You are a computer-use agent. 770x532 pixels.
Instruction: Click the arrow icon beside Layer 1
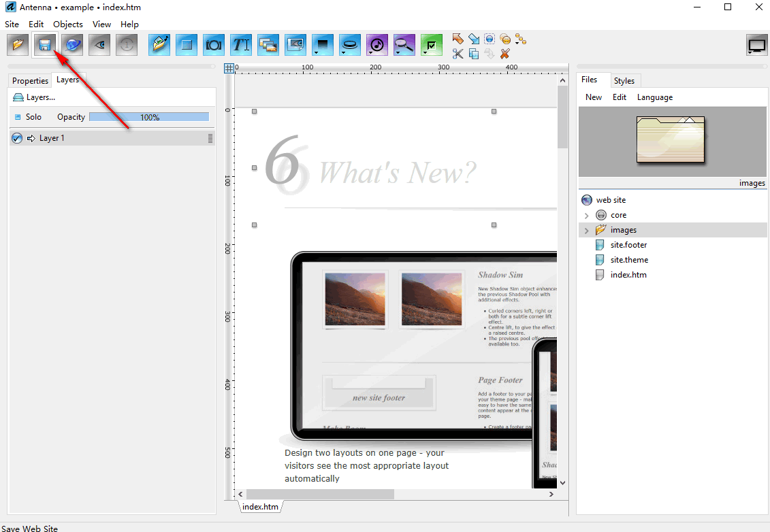pyautogui.click(x=31, y=138)
